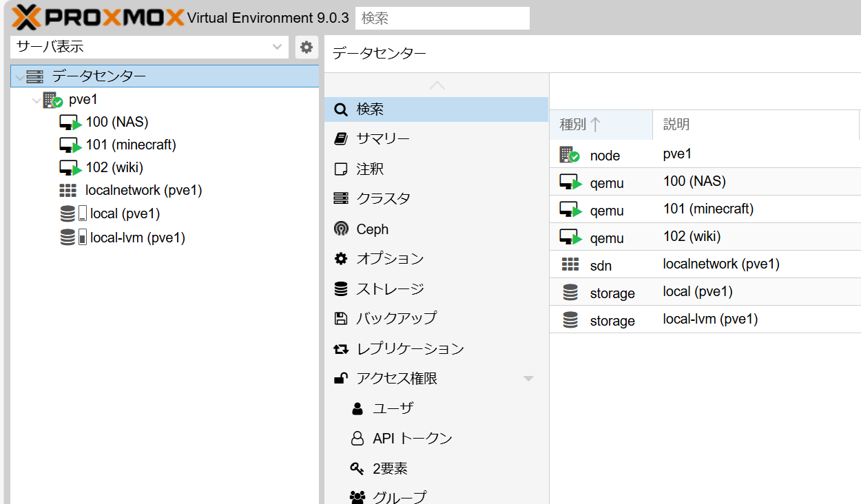The image size is (861, 504).
Task: Open the ストレージ menu item
Action: (390, 289)
